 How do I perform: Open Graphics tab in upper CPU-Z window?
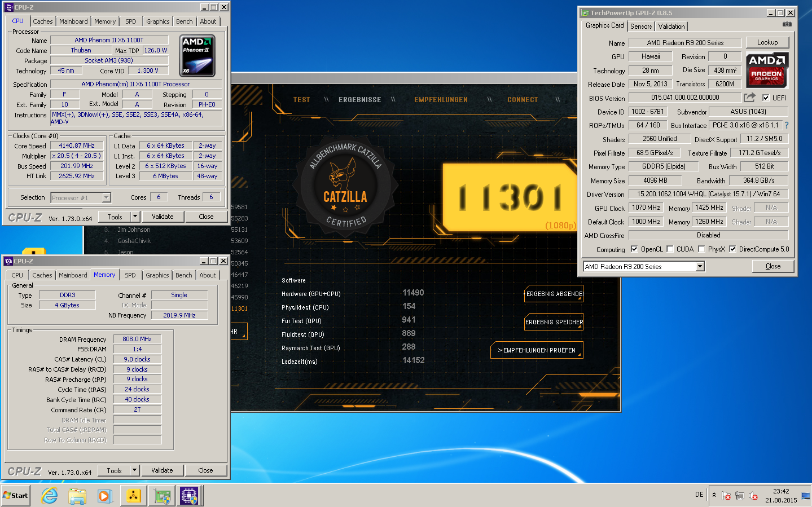pyautogui.click(x=158, y=21)
